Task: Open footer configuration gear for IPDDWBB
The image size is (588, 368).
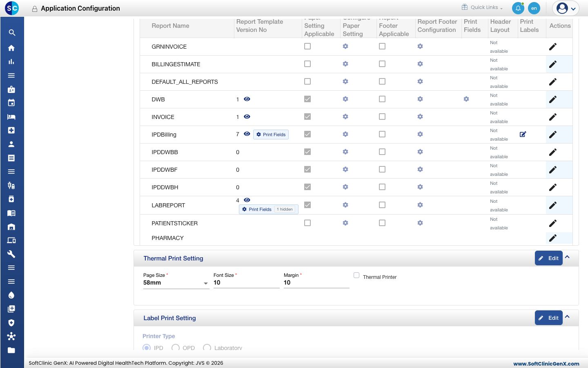Action: [x=420, y=152]
